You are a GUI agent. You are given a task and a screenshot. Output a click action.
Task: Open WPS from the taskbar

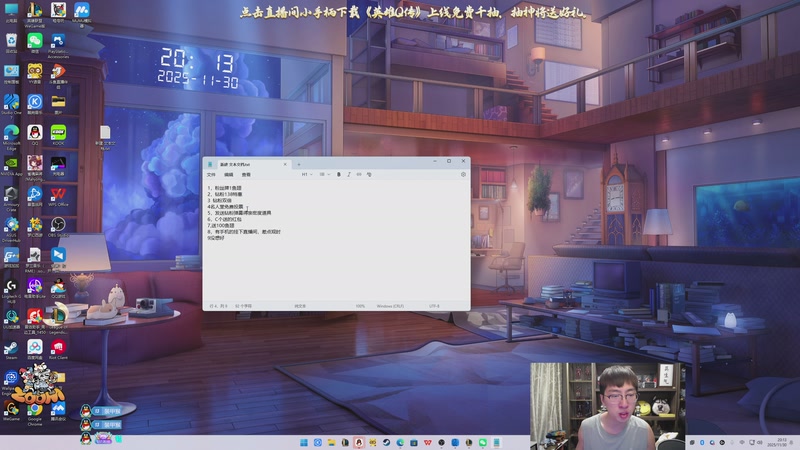pos(428,442)
